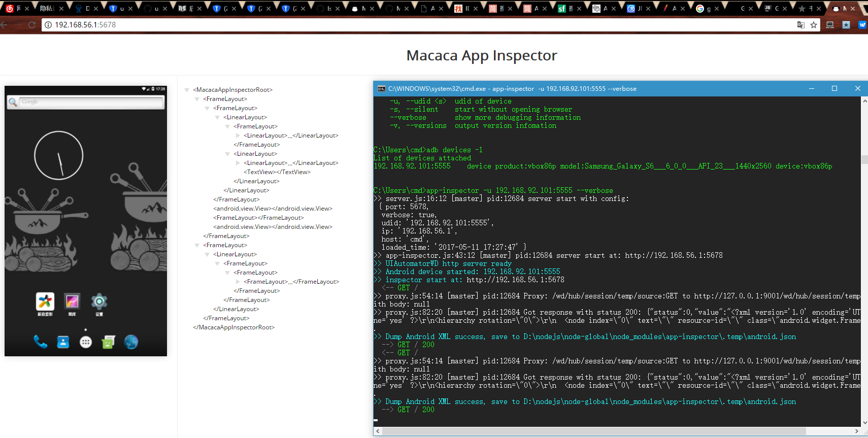868x438 pixels.
Task: Open the Gallery app icon
Action: [72, 302]
